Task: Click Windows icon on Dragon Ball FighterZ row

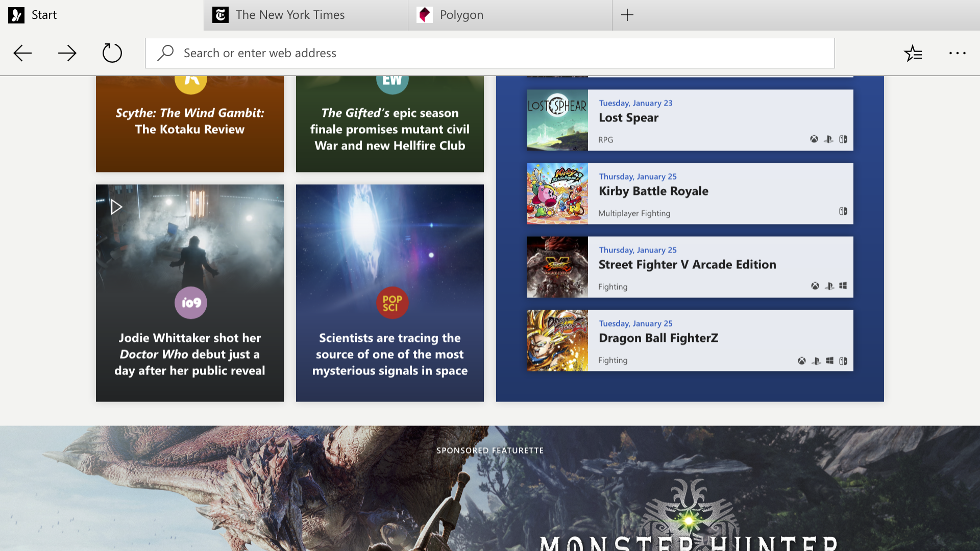Action: tap(830, 361)
